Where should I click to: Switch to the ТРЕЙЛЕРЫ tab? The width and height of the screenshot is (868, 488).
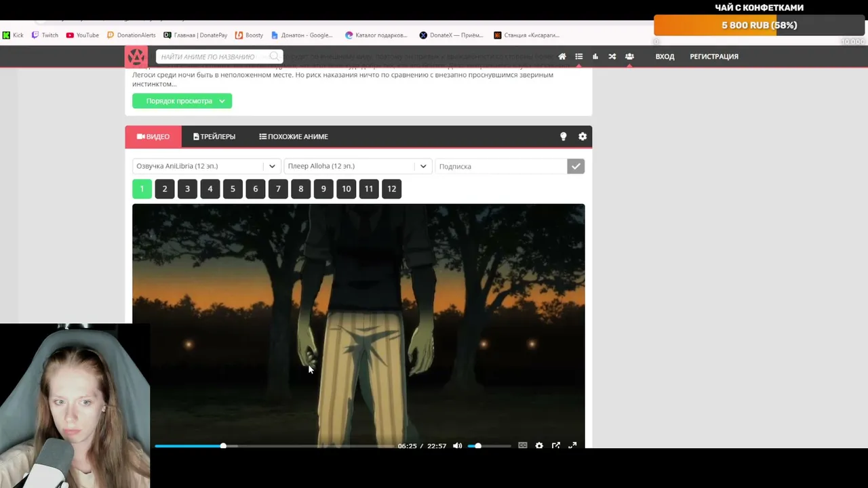[214, 136]
